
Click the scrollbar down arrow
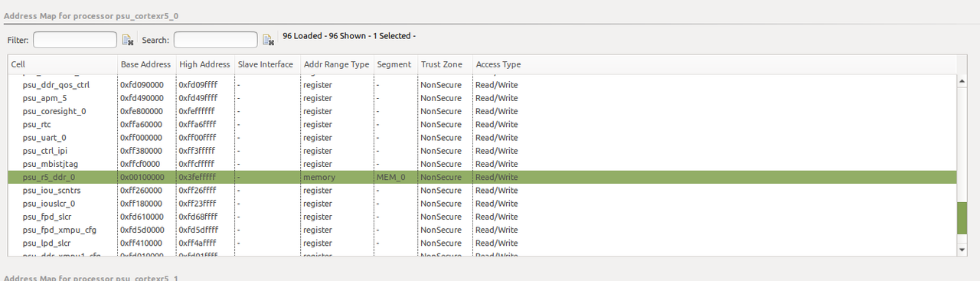click(x=962, y=250)
